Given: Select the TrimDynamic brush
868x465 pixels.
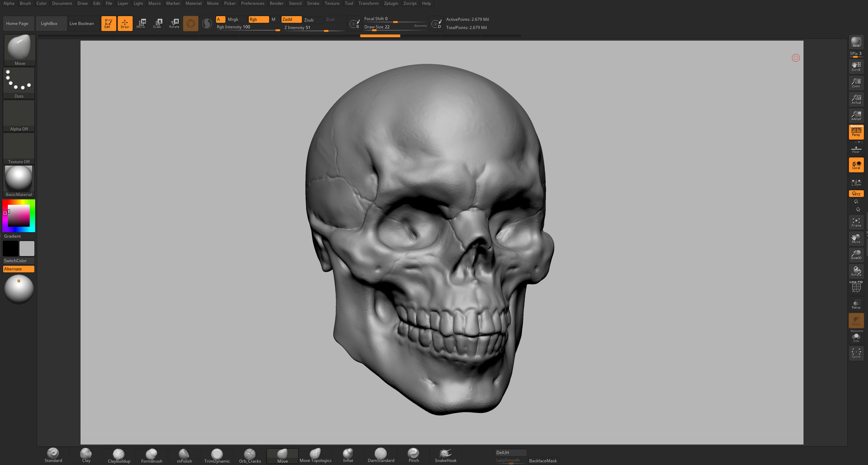Looking at the screenshot, I should [x=217, y=455].
